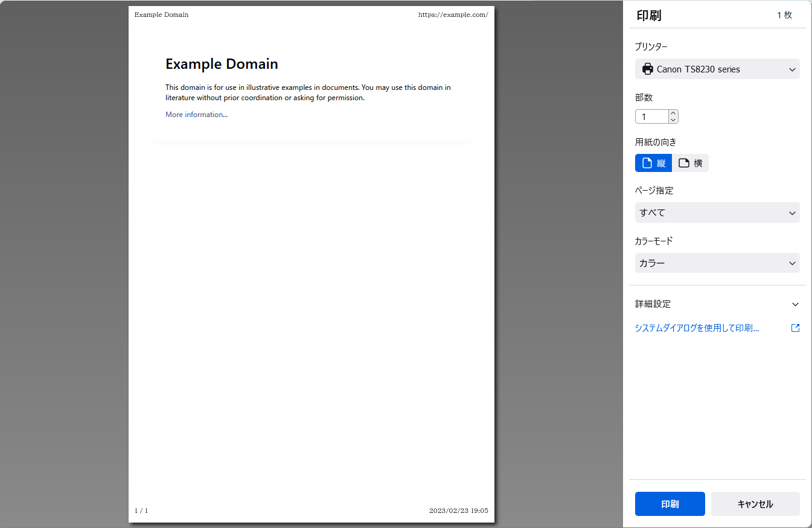Viewport: 812px width, 528px height.
Task: Click the external-link icon next to system dialog
Action: 795,328
